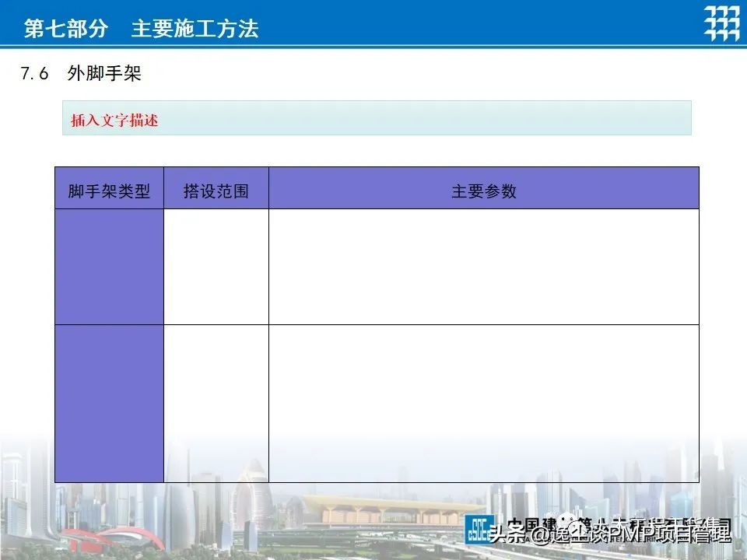Click the 搭设范围 header cell
Viewport: 747px width, 560px height.
216,189
